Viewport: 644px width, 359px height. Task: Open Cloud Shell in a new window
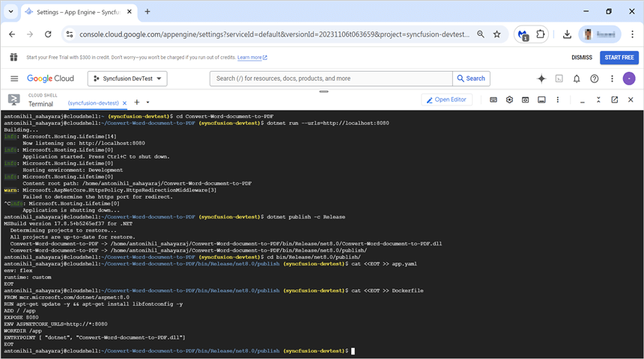tap(614, 99)
